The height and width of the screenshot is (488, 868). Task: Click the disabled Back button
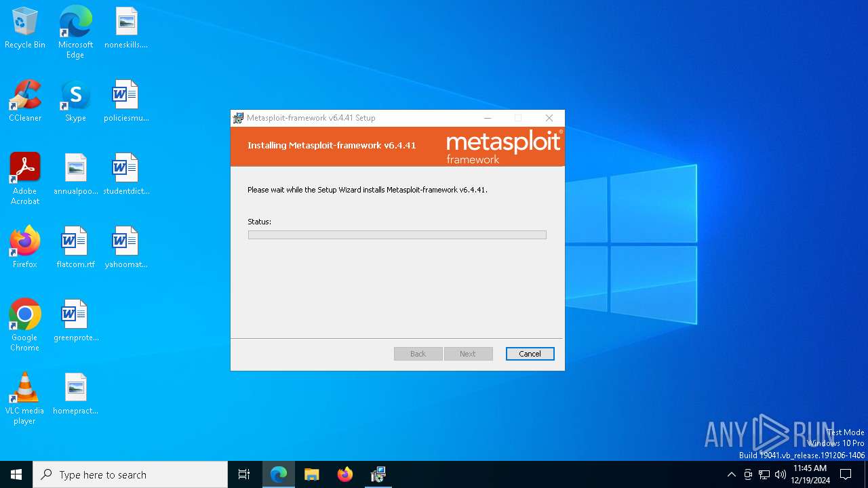(x=418, y=354)
